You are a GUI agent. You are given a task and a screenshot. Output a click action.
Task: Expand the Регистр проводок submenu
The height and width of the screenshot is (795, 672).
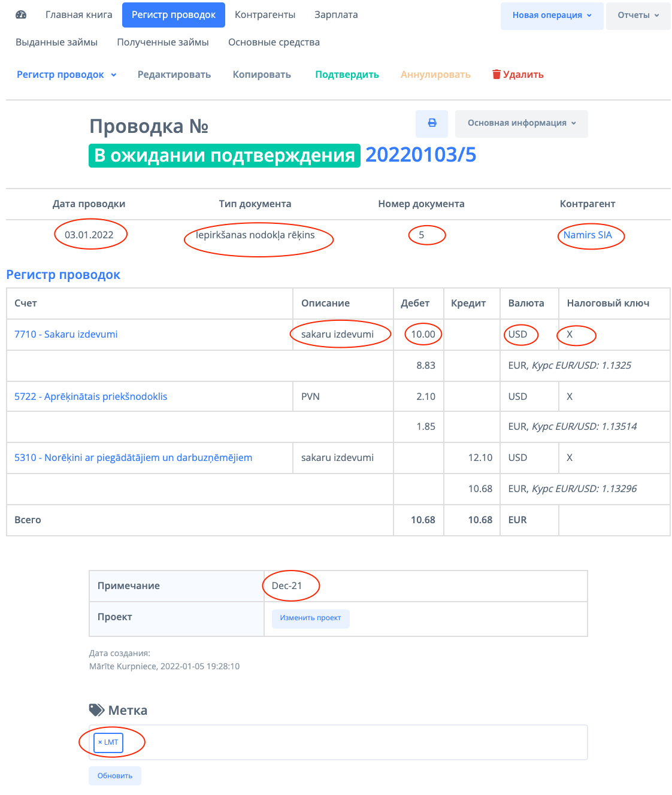66,75
